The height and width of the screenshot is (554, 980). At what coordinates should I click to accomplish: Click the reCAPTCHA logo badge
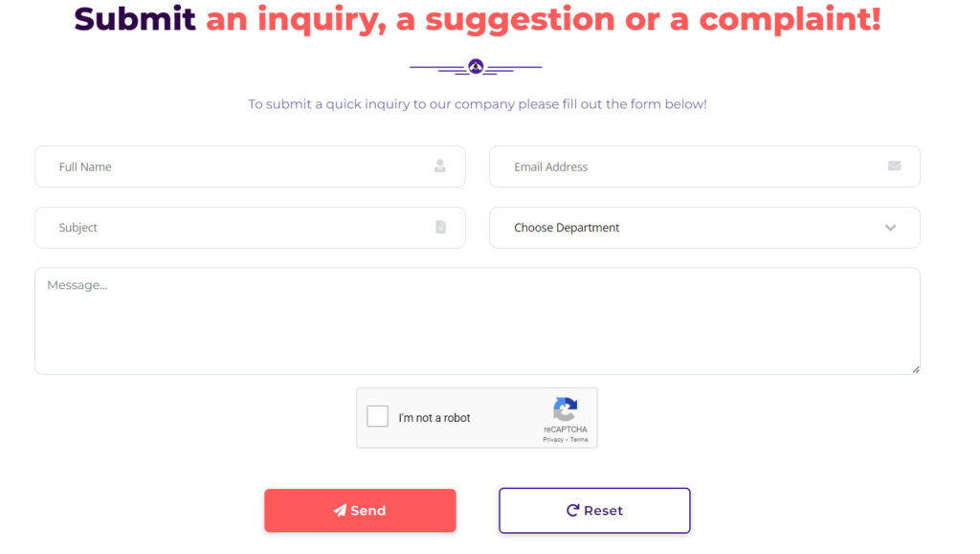click(566, 410)
